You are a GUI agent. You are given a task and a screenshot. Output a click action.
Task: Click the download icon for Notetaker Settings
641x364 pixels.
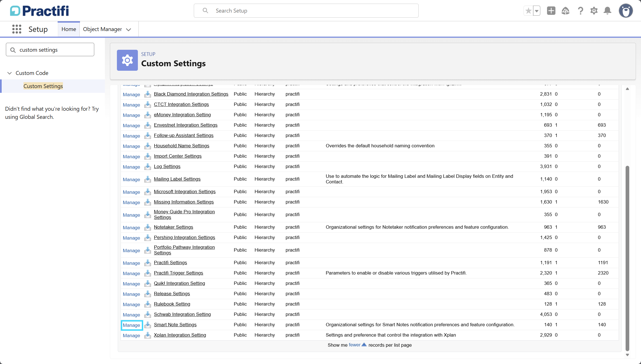[148, 227]
